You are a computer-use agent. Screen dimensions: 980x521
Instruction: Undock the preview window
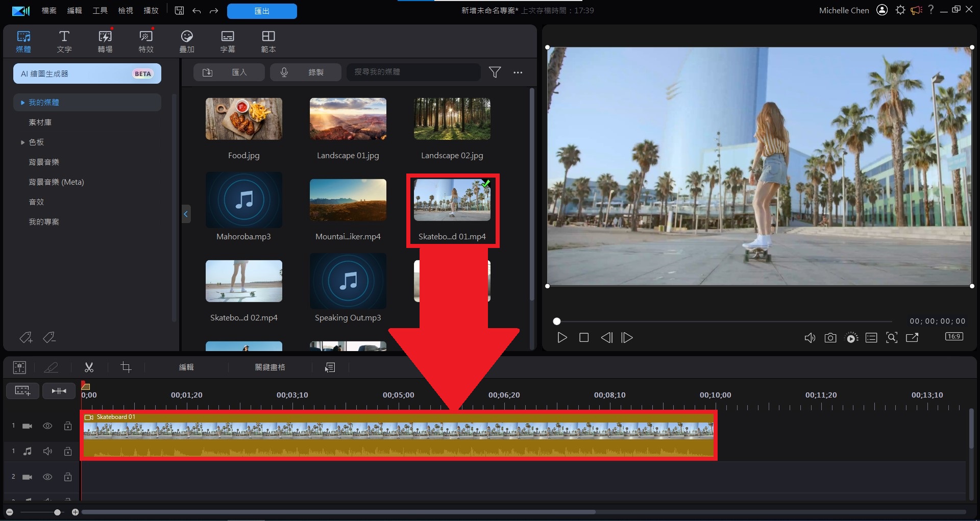coord(912,338)
